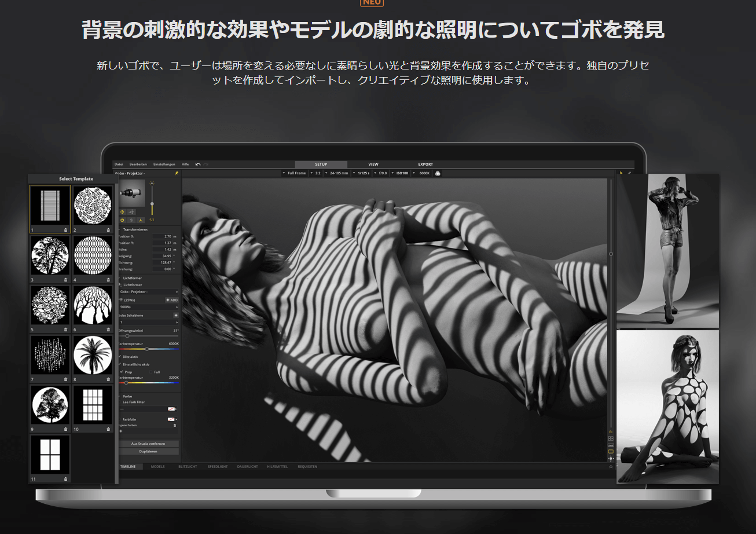Click the round icon right of 6000K
The image size is (756, 534).
click(438, 173)
